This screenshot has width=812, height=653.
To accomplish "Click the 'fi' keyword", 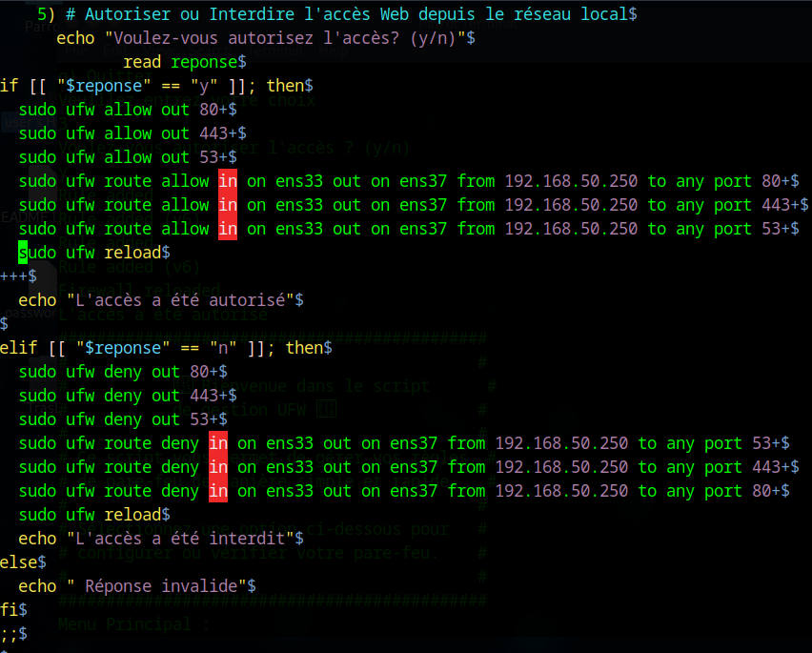I will pos(9,610).
